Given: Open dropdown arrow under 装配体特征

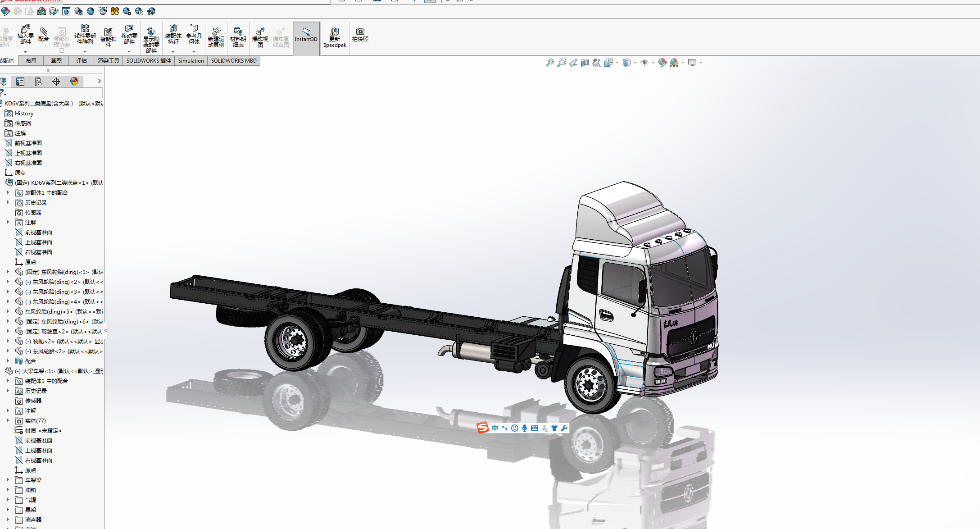Looking at the screenshot, I should (173, 52).
